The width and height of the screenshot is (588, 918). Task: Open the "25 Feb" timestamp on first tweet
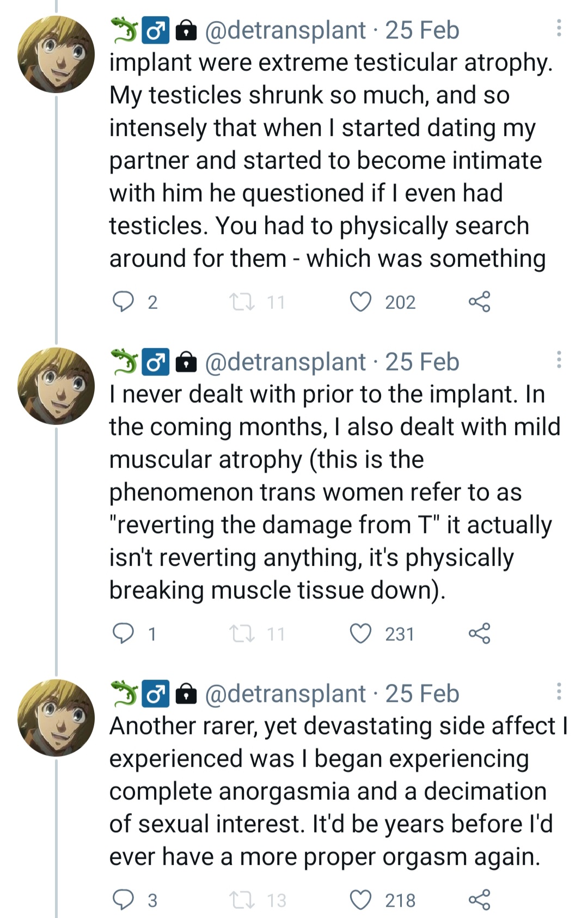pos(422,30)
